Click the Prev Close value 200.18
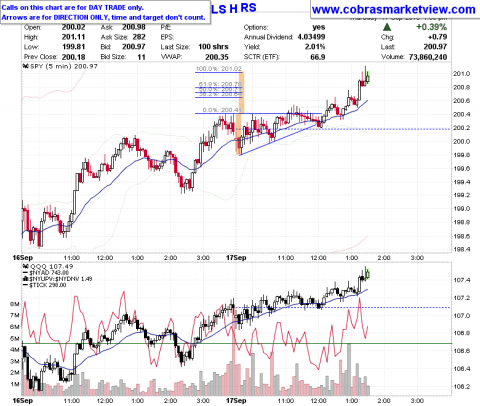 tap(73, 57)
